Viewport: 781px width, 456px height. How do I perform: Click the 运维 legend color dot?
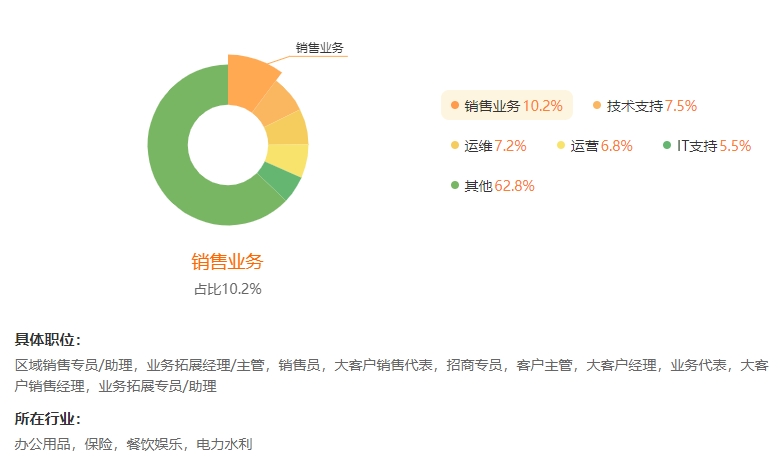point(455,145)
